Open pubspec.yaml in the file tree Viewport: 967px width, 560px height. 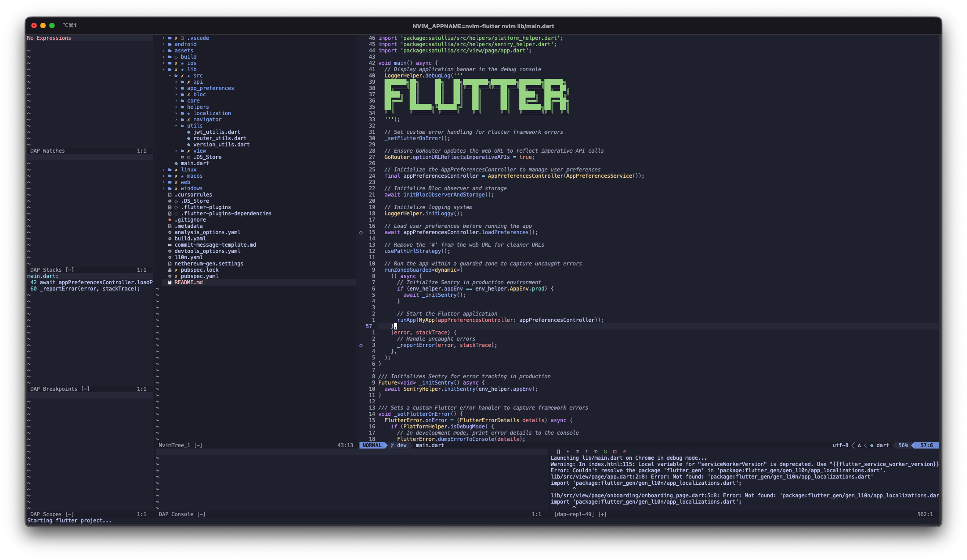click(200, 276)
